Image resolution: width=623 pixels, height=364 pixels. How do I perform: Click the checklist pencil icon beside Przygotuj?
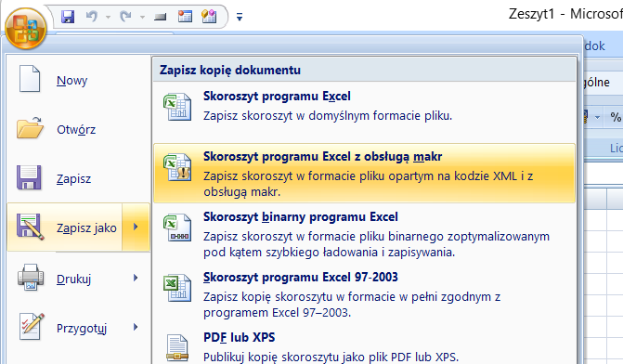point(32,327)
